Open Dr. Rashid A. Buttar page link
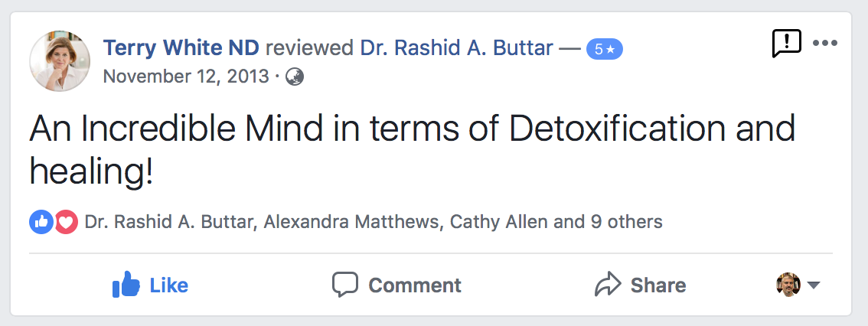The height and width of the screenshot is (326, 868). (456, 48)
